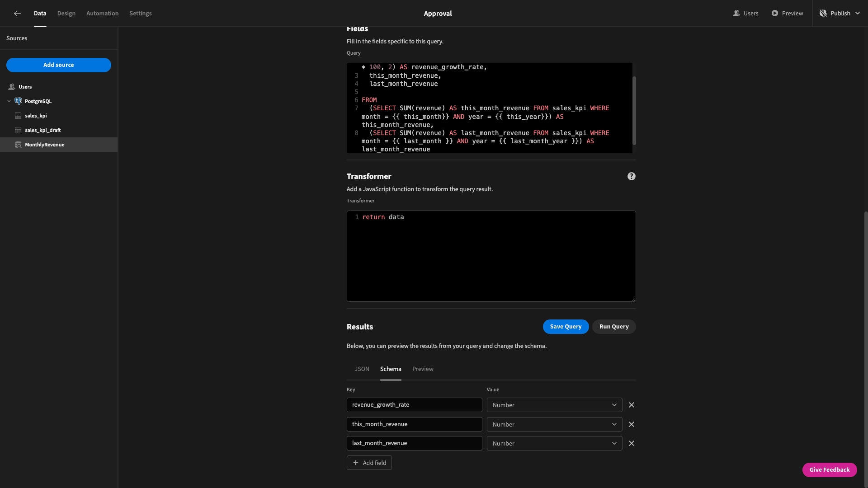
Task: Click the Add field button
Action: click(x=369, y=463)
